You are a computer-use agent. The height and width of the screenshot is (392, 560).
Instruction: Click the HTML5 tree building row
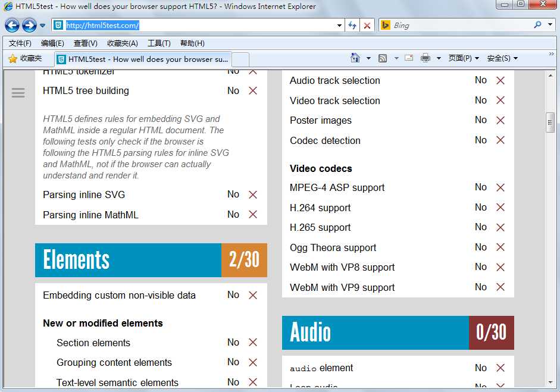coord(151,90)
